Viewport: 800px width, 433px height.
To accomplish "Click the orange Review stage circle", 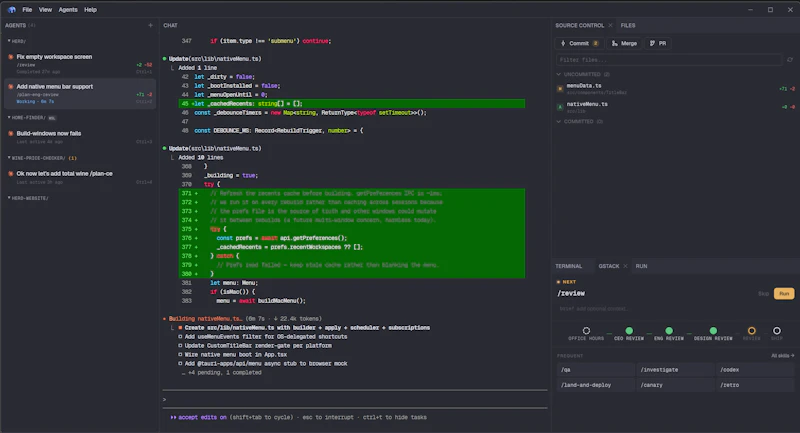I will 752,331.
